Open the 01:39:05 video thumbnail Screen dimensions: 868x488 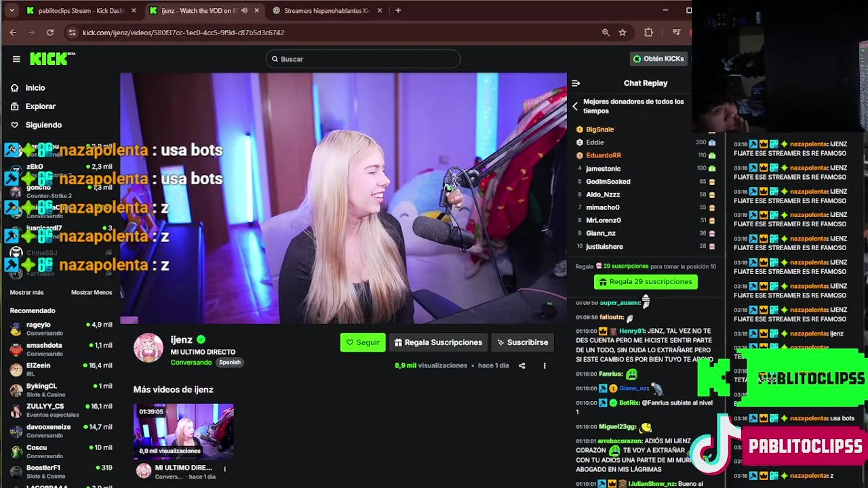coord(183,430)
